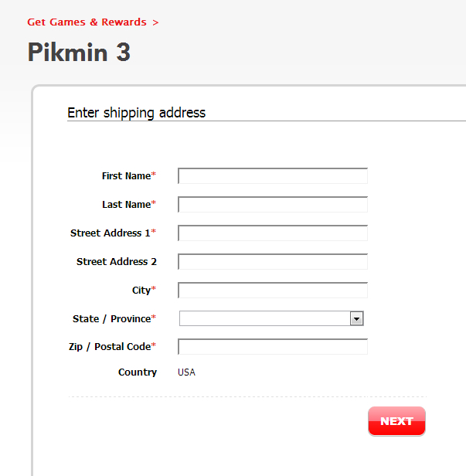Click the Zip / Postal Code field
466x476 pixels.
click(x=273, y=347)
